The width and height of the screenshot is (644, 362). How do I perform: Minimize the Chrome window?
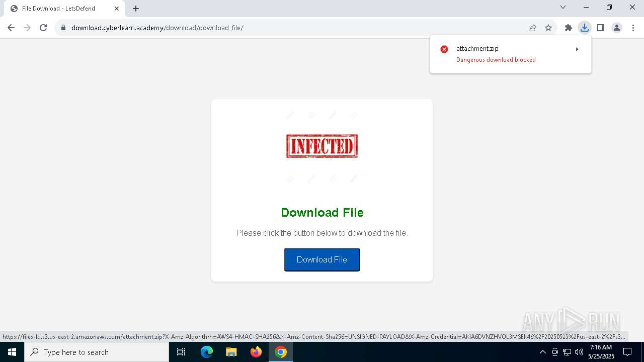click(x=586, y=7)
